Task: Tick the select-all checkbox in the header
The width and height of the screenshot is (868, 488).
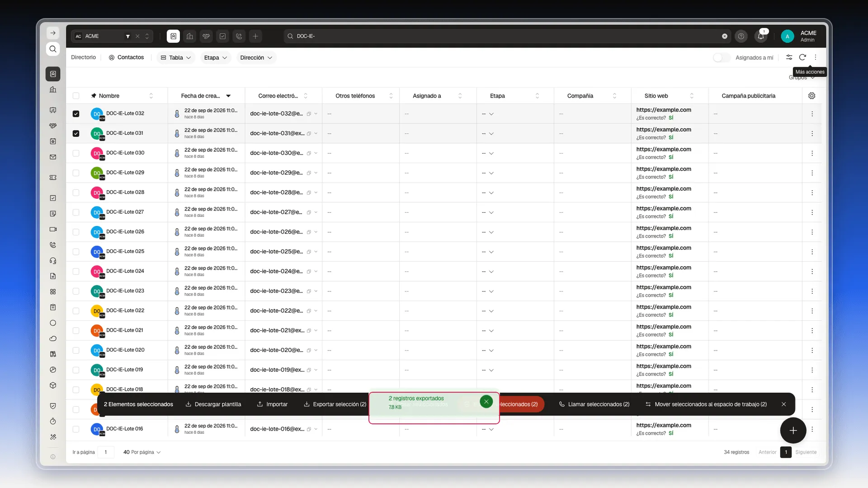Action: coord(76,96)
